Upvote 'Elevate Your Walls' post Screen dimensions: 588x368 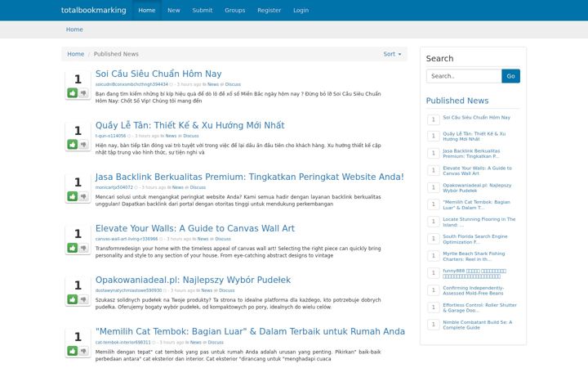tap(73, 248)
